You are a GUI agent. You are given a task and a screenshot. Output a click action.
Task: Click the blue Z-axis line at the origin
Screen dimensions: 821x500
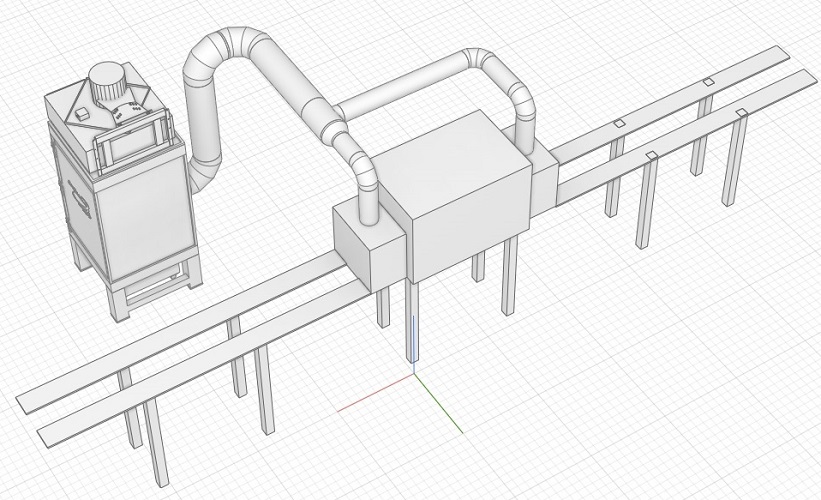tap(414, 345)
